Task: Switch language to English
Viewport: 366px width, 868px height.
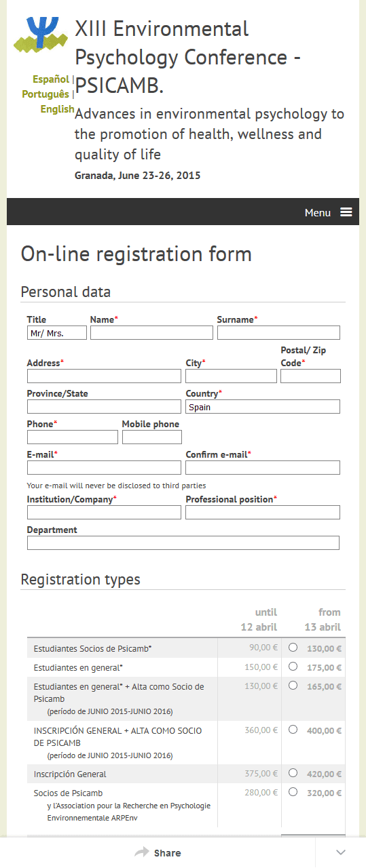Action: 57,109
